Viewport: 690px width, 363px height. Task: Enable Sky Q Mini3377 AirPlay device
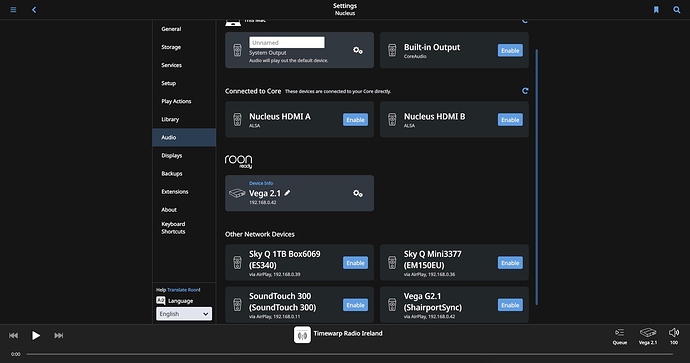pos(510,263)
